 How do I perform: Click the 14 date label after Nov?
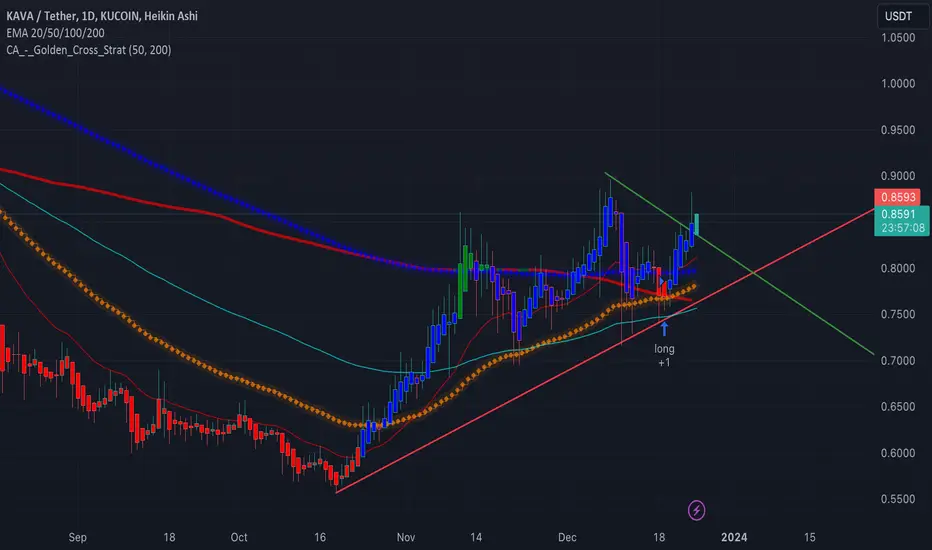click(x=476, y=538)
